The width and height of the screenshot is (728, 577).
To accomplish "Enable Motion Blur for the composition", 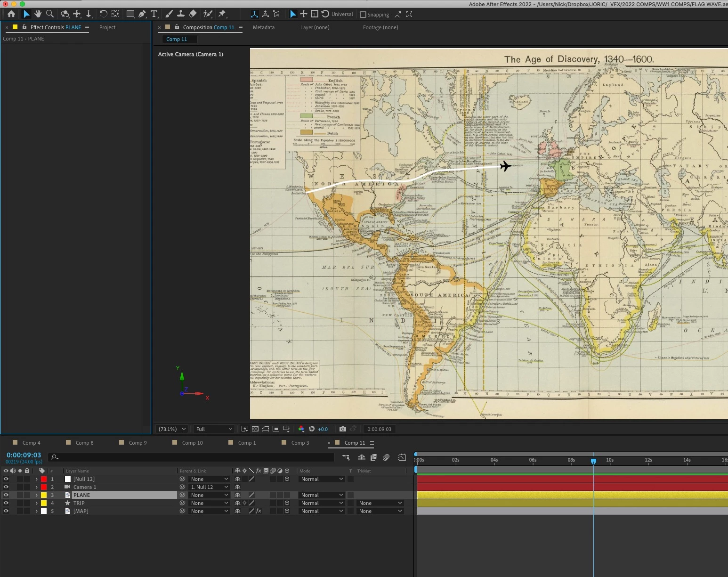I will click(x=386, y=457).
